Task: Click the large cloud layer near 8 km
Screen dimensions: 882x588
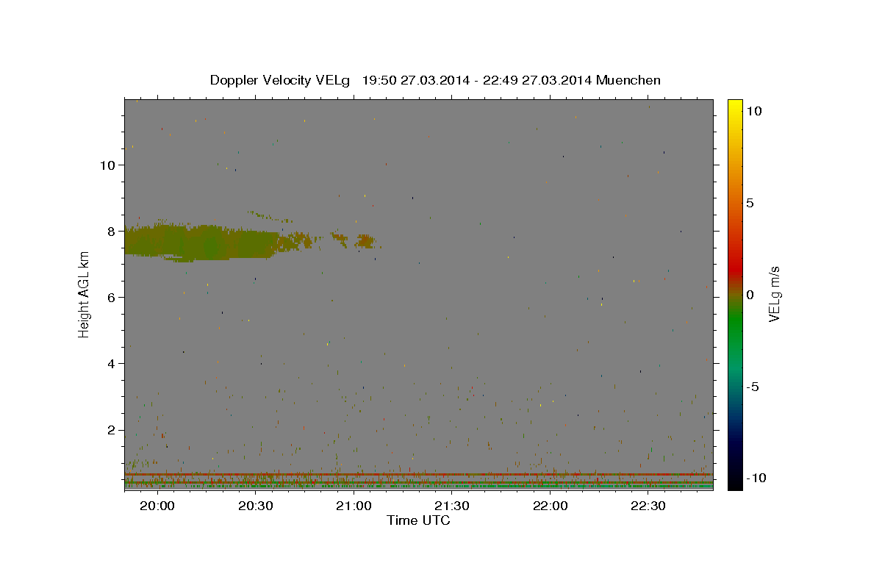Action: pyautogui.click(x=200, y=242)
